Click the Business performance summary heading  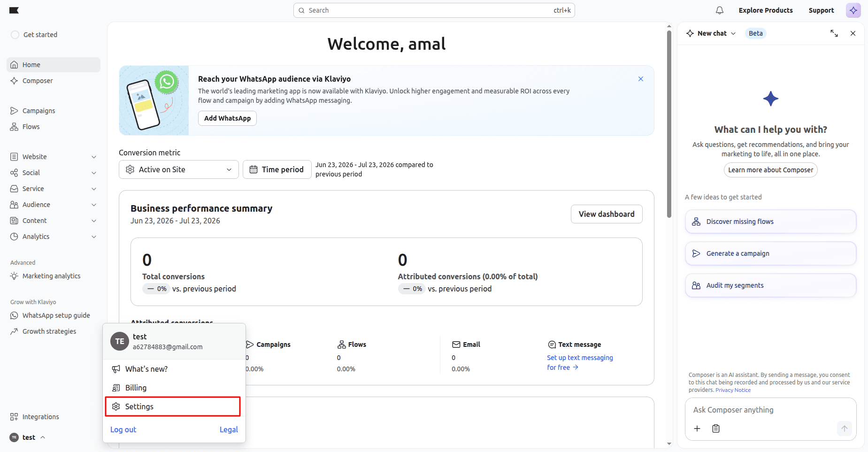pyautogui.click(x=201, y=208)
